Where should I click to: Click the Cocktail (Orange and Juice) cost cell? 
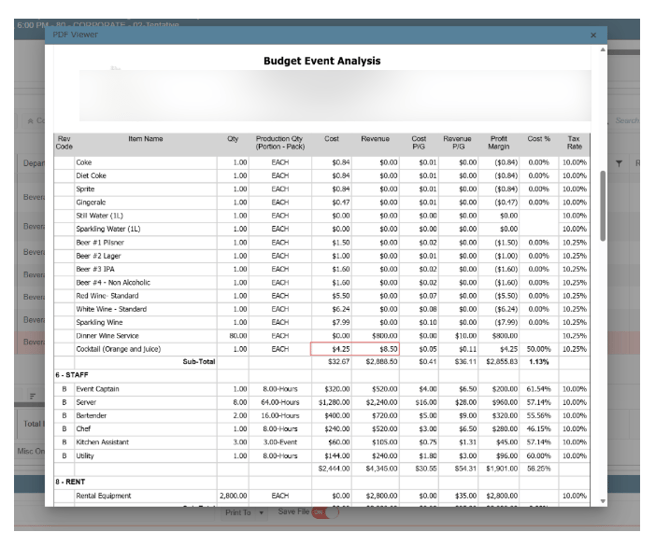(x=332, y=349)
